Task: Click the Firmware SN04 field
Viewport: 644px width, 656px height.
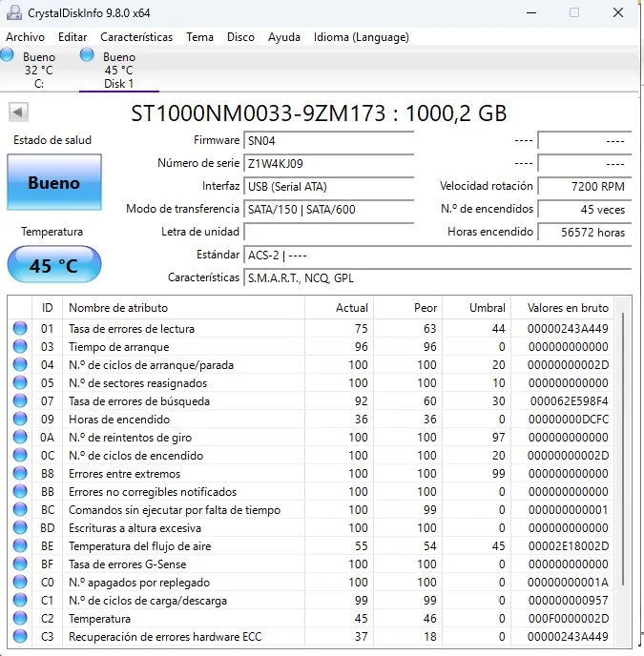Action: click(x=329, y=140)
